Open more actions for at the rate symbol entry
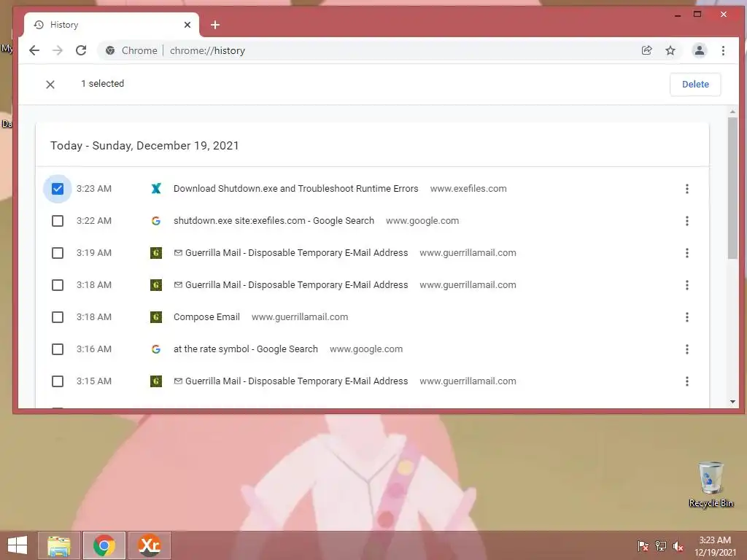Viewport: 747px width, 560px height. point(687,349)
